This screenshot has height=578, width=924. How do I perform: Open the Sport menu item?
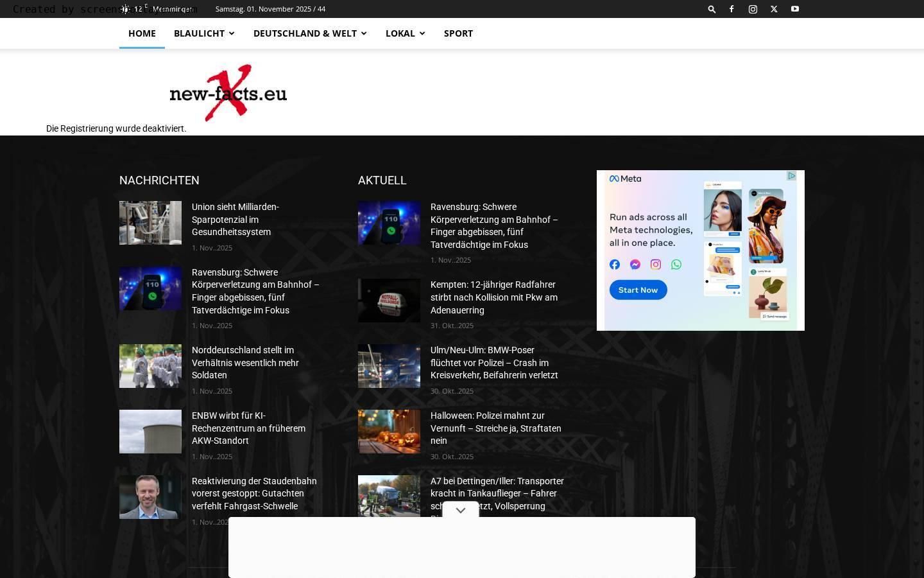click(458, 33)
